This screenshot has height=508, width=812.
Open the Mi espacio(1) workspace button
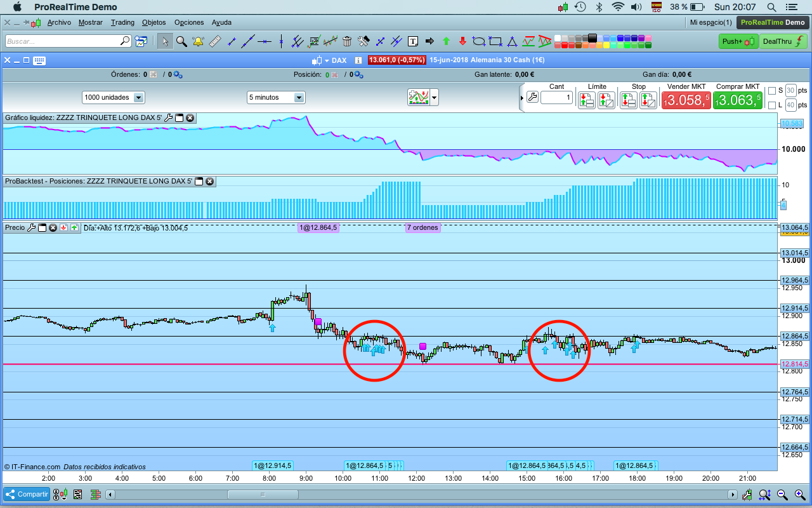coord(710,22)
